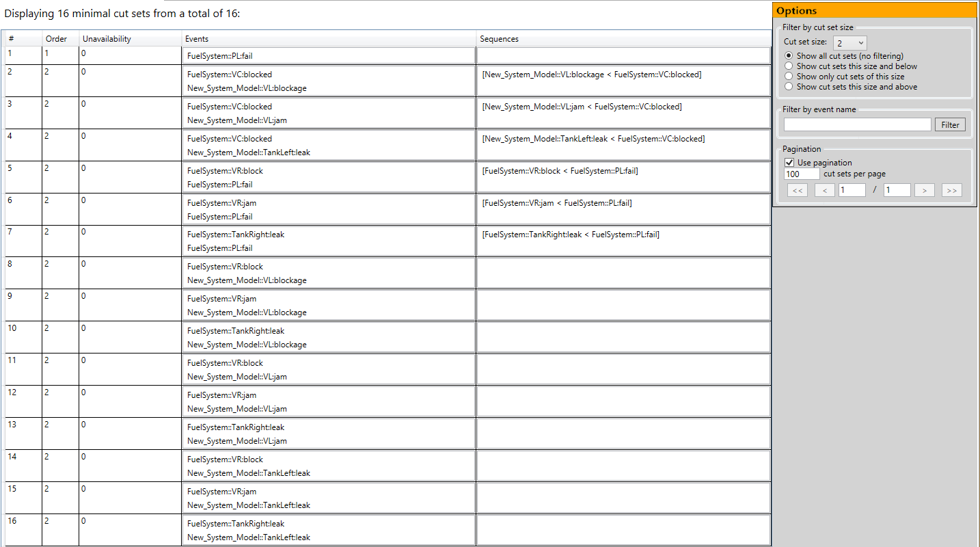980x547 pixels.
Task: Click the Sequences column header
Action: [x=623, y=39]
